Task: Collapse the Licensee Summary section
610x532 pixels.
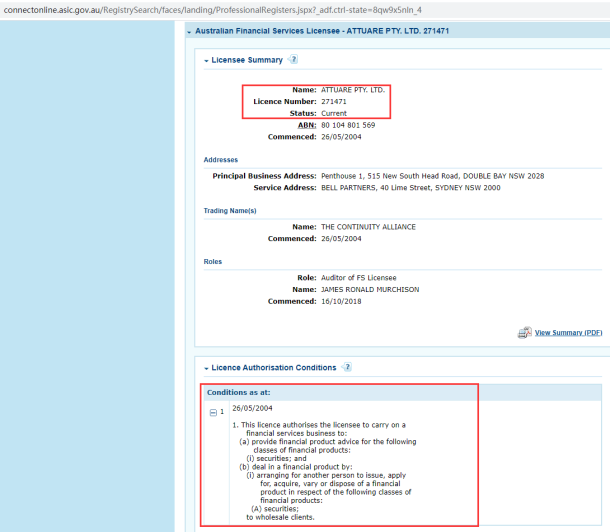Action: [x=206, y=61]
